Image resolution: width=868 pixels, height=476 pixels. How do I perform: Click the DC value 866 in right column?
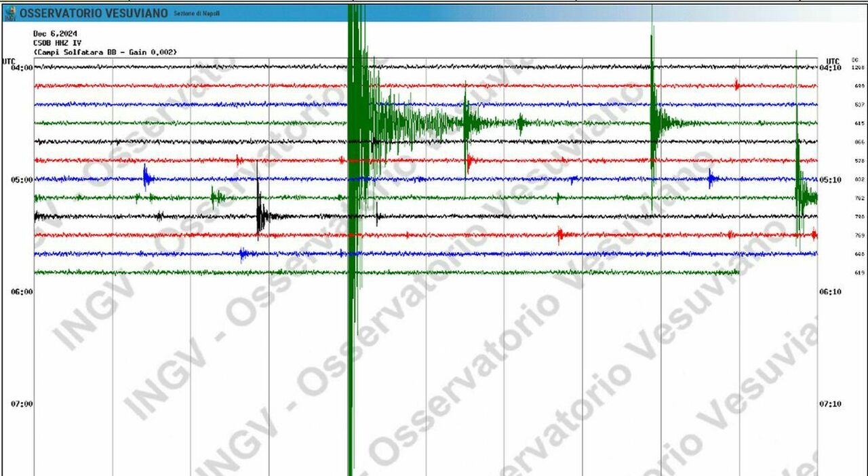[859, 142]
